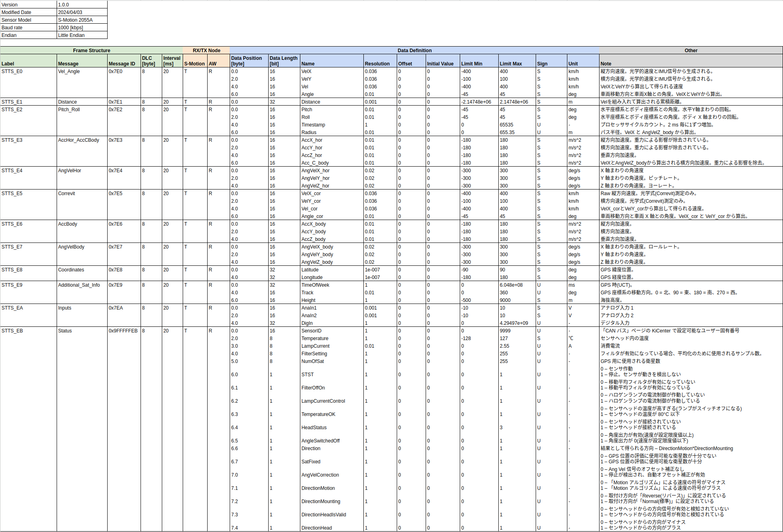Viewport: 783px width, 532px height.
Task: Click the VelX name cell
Action: click(x=332, y=71)
